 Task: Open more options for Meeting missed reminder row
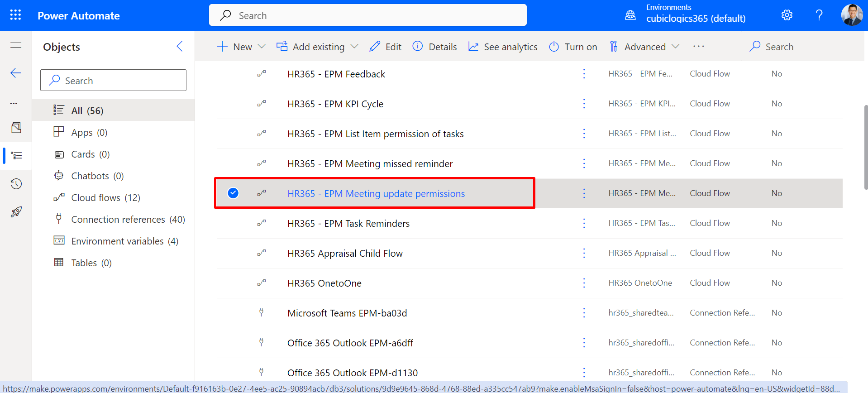click(x=584, y=163)
